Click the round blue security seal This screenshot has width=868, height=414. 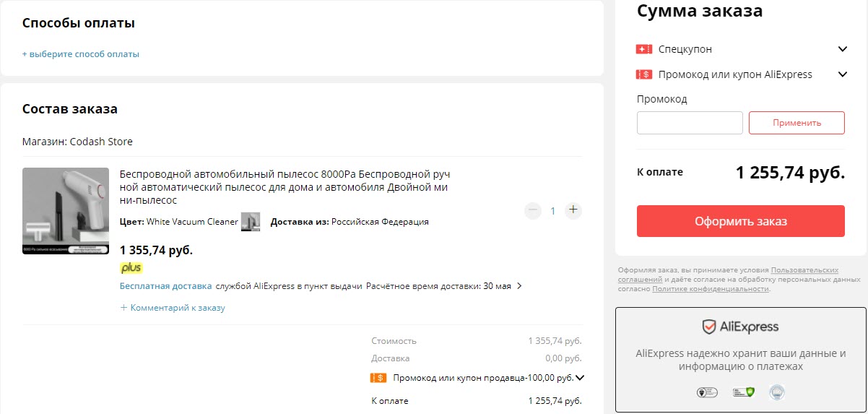click(x=777, y=392)
